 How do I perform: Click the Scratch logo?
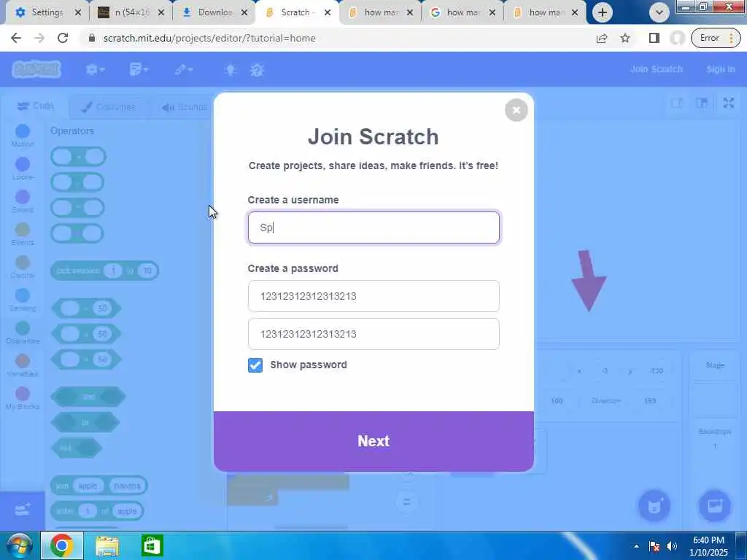click(x=36, y=69)
